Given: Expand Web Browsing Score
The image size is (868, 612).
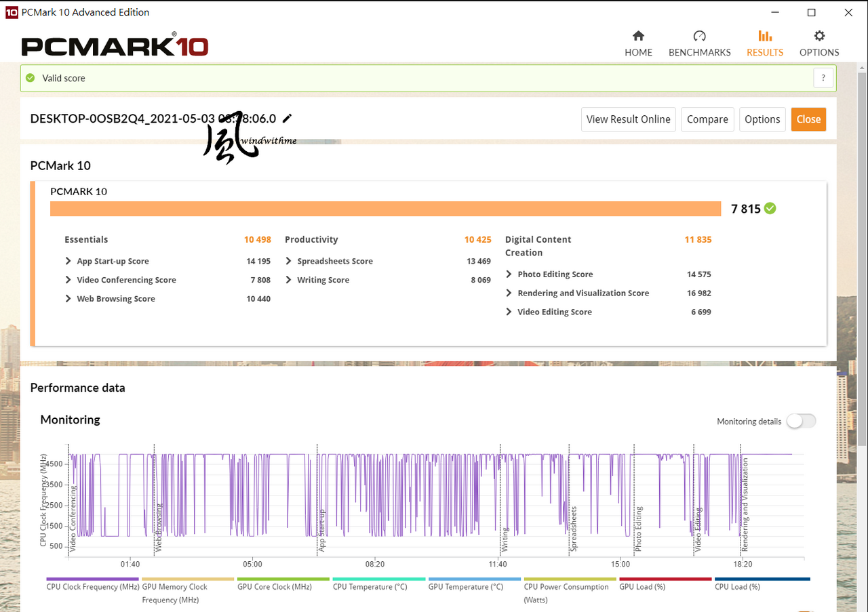Looking at the screenshot, I should [68, 299].
